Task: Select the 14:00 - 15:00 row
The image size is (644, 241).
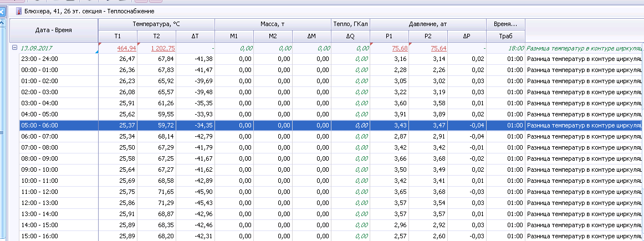Action: pyautogui.click(x=331, y=225)
